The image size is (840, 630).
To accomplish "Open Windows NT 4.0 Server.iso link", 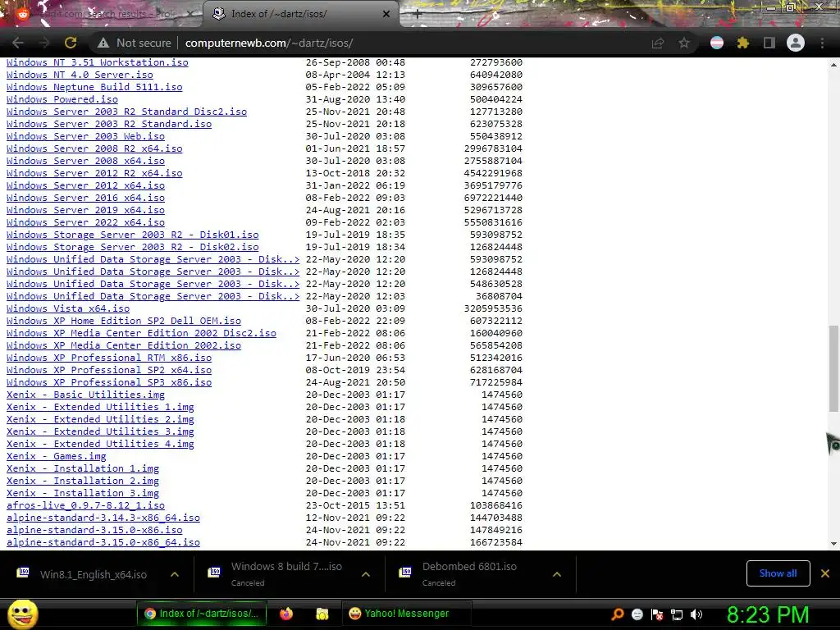I will click(x=80, y=75).
